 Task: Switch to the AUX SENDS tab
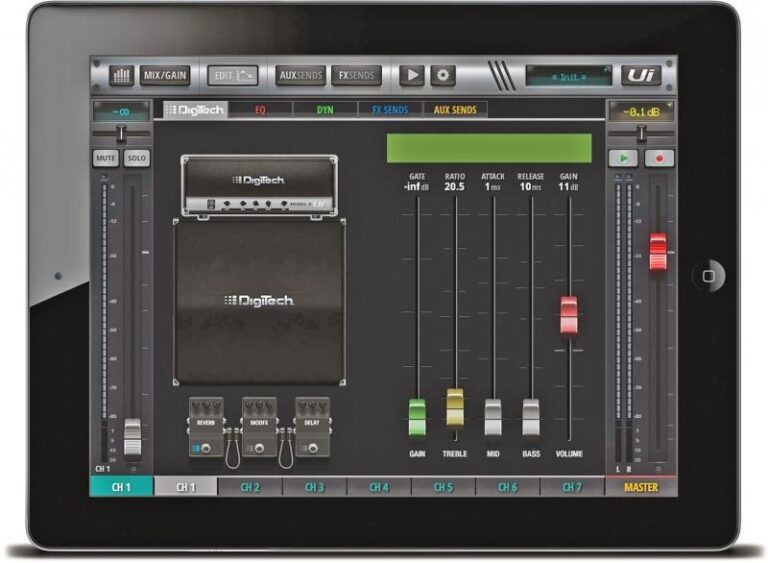455,110
